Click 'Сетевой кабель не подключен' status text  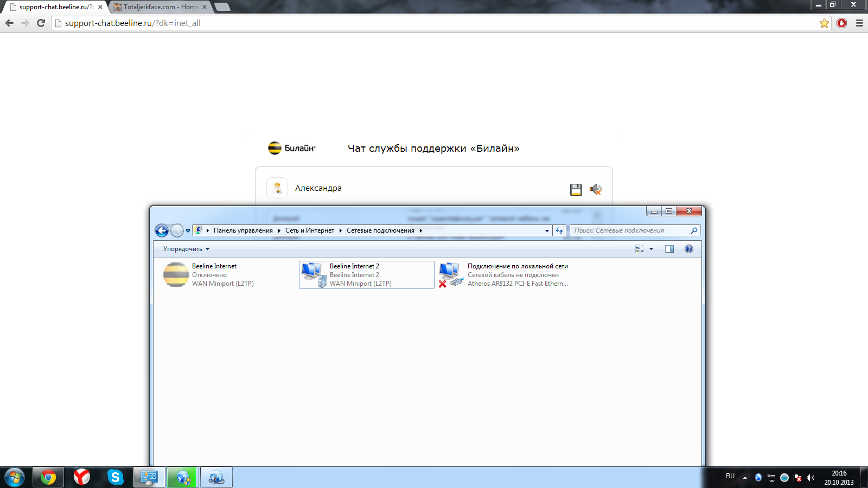click(x=513, y=275)
